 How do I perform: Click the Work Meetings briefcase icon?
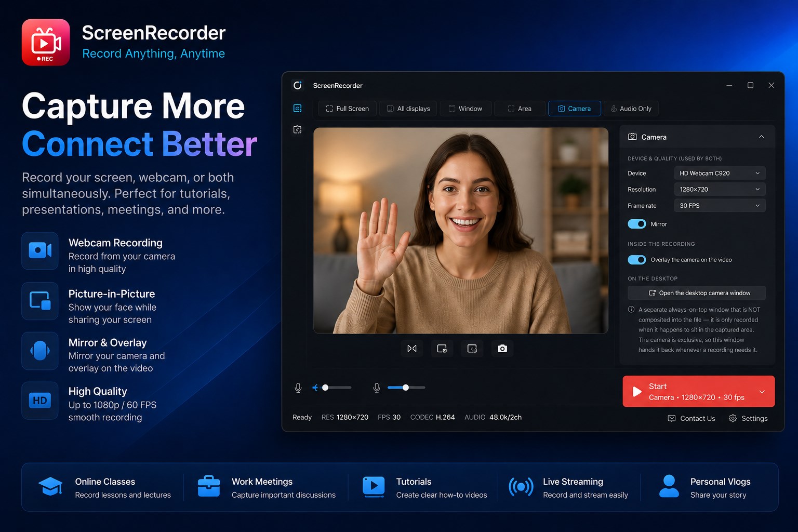[209, 486]
